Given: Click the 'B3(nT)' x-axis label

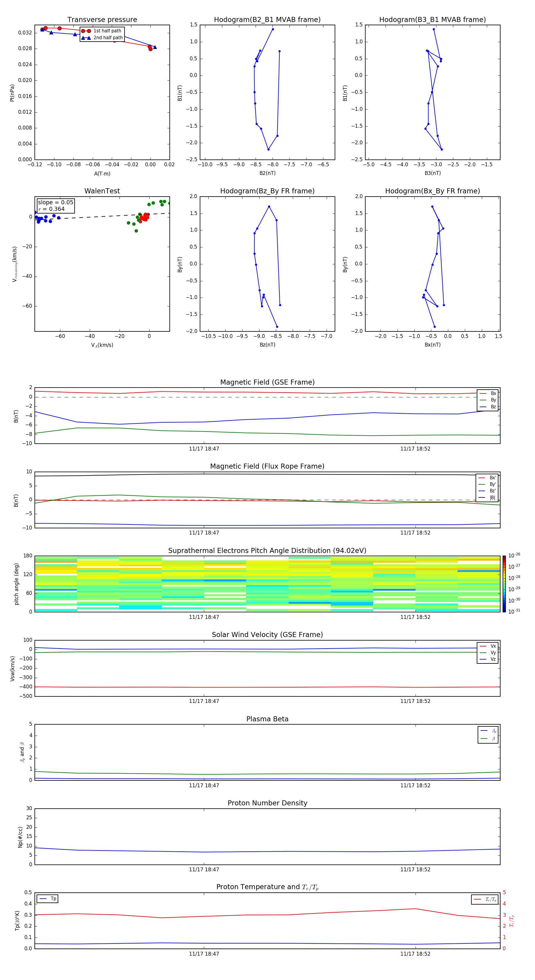Looking at the screenshot, I should click(432, 173).
